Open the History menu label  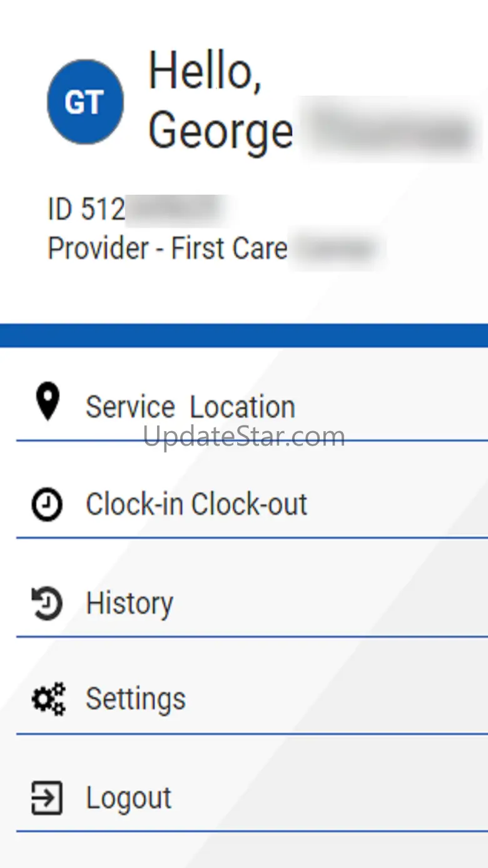(130, 603)
